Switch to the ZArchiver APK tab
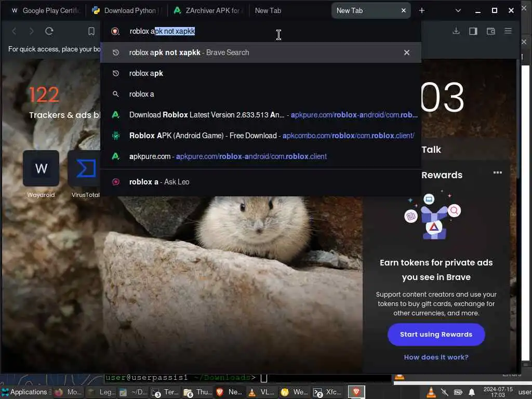 click(x=208, y=10)
